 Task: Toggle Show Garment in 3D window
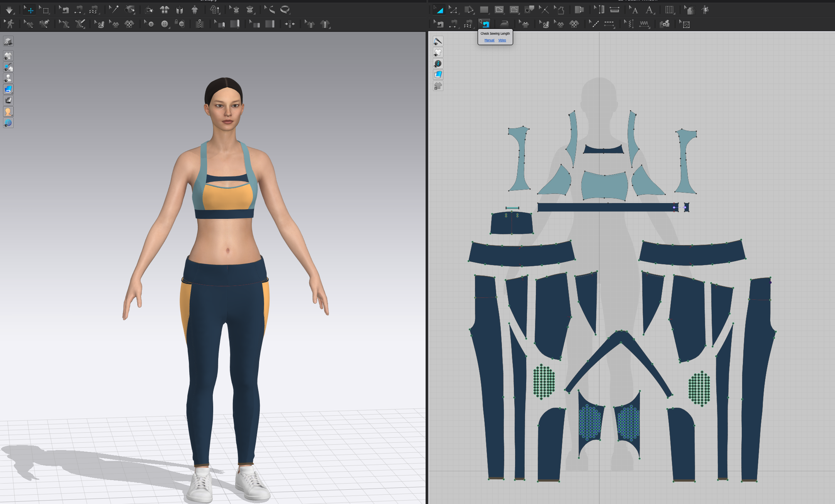tap(8, 56)
